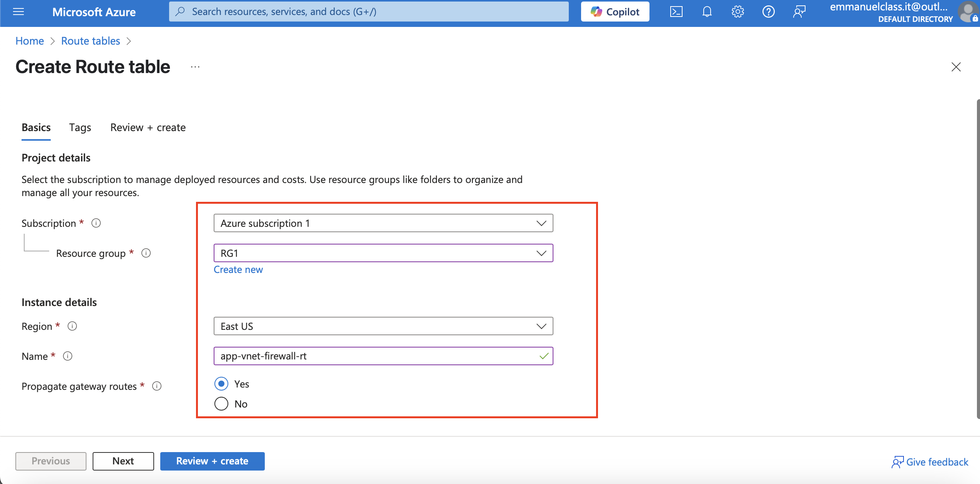Click the Home breadcrumb link
The width and height of the screenshot is (980, 484).
(x=30, y=41)
